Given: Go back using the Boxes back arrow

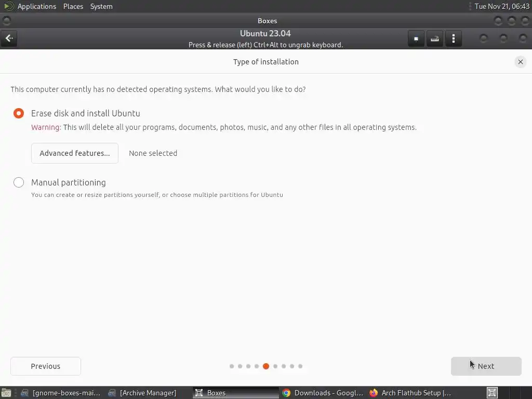Looking at the screenshot, I should (x=9, y=38).
